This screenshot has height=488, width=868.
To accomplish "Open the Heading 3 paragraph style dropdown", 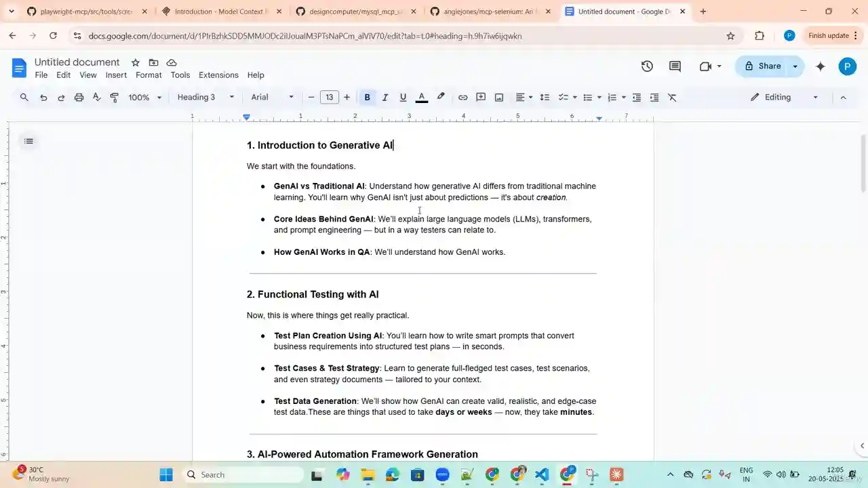I will click(x=205, y=98).
